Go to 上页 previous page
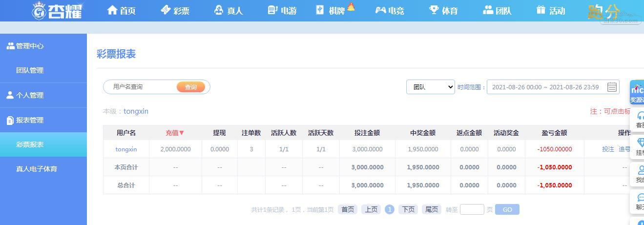The height and width of the screenshot is (225, 644). click(x=371, y=209)
